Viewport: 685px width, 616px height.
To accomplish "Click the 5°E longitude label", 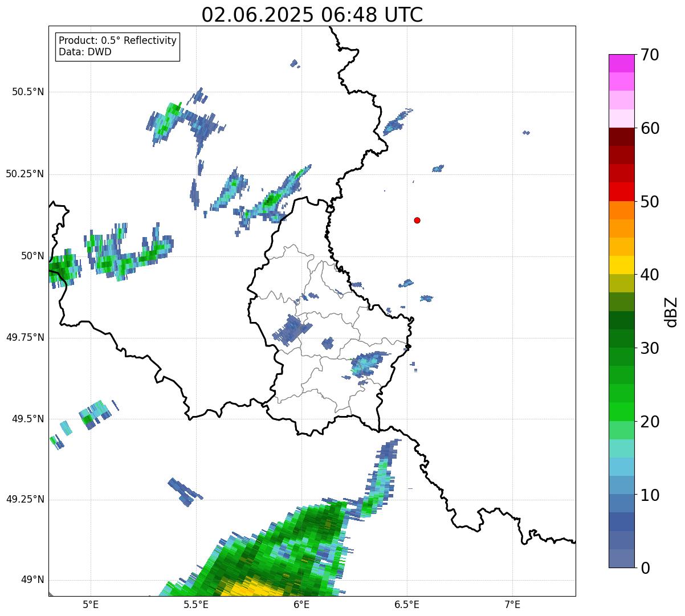I will coord(91,605).
